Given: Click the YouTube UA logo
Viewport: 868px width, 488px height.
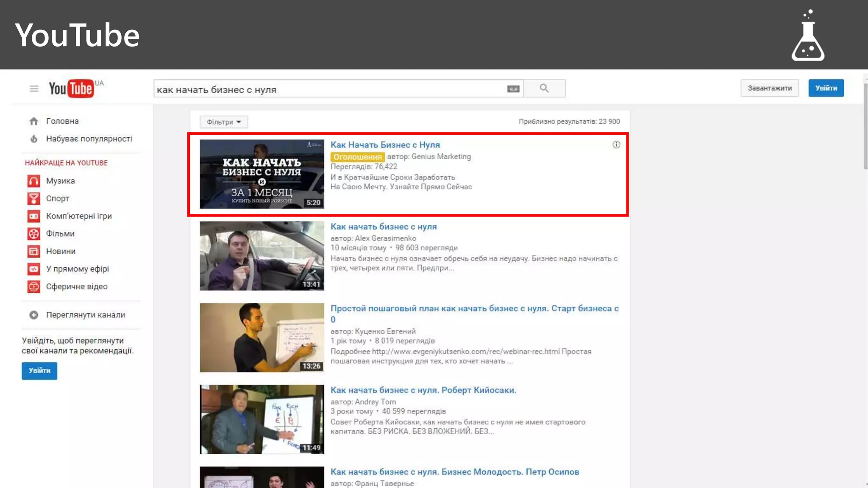Looking at the screenshot, I should click(x=76, y=89).
